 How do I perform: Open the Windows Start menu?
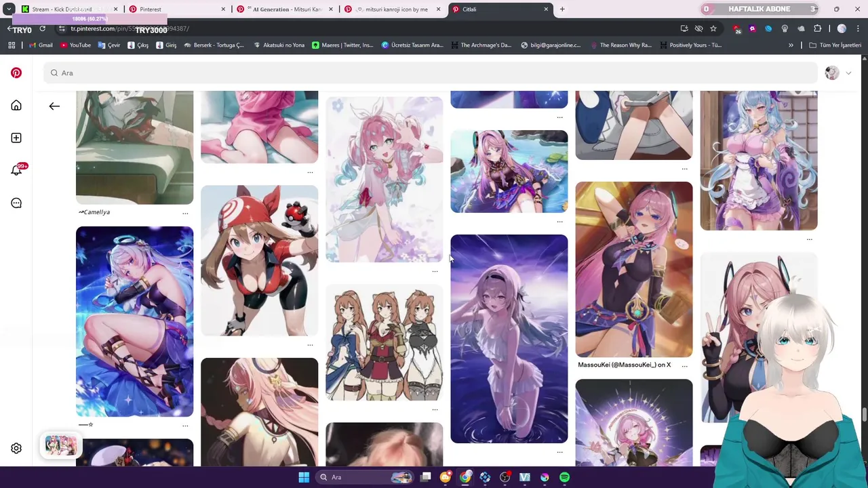304,477
